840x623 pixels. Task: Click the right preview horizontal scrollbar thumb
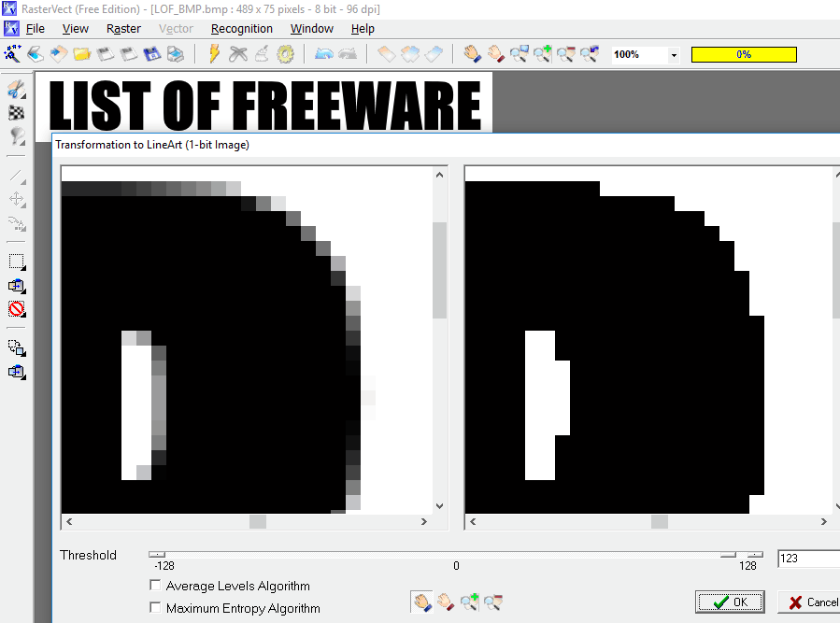point(660,521)
